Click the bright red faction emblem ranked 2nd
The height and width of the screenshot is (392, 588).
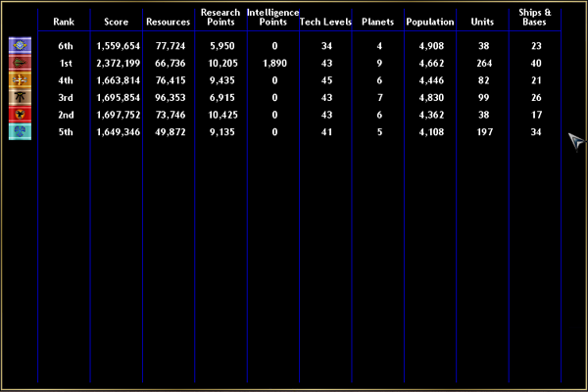(20, 114)
